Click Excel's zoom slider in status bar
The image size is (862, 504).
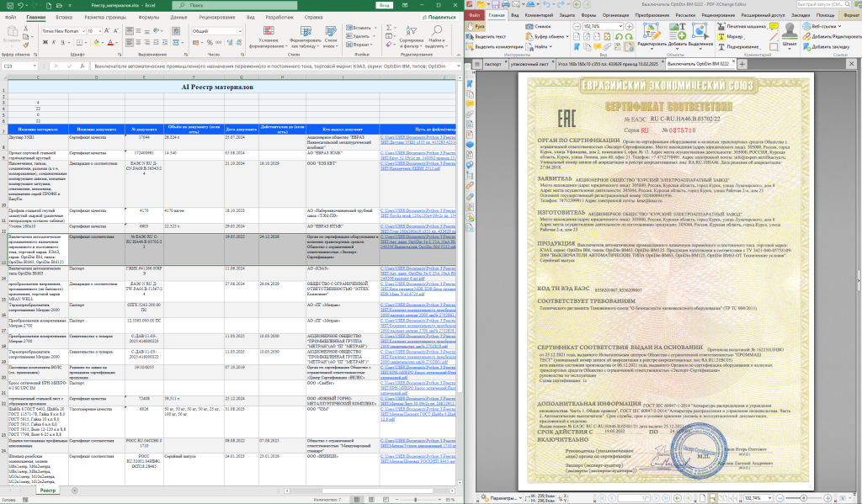coord(415,500)
